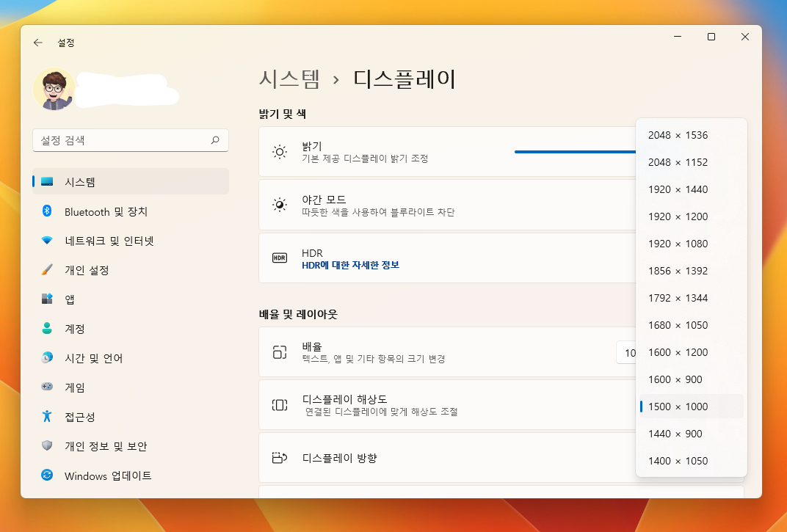The height and width of the screenshot is (532, 787).
Task: Open the 배율 scale dropdown
Action: tap(626, 353)
